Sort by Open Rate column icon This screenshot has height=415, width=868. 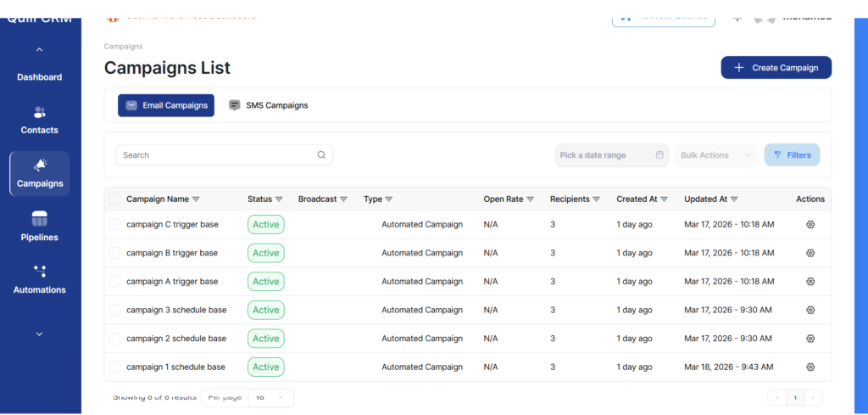[530, 199]
